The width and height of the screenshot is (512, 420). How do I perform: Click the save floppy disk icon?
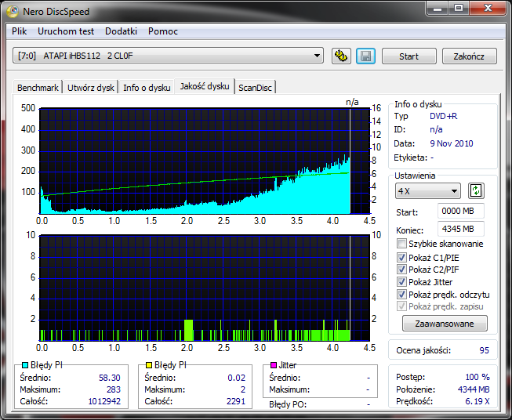(365, 56)
